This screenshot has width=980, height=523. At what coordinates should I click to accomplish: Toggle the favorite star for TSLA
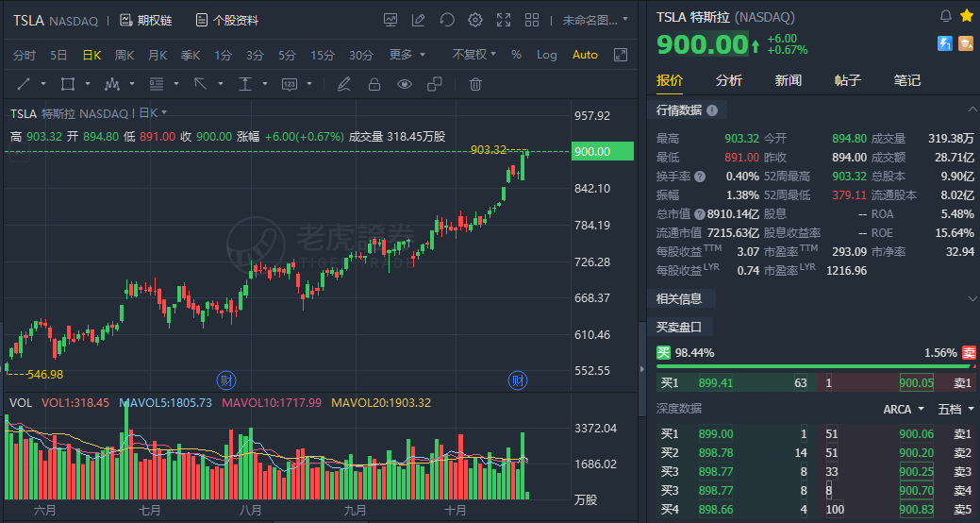(x=966, y=16)
